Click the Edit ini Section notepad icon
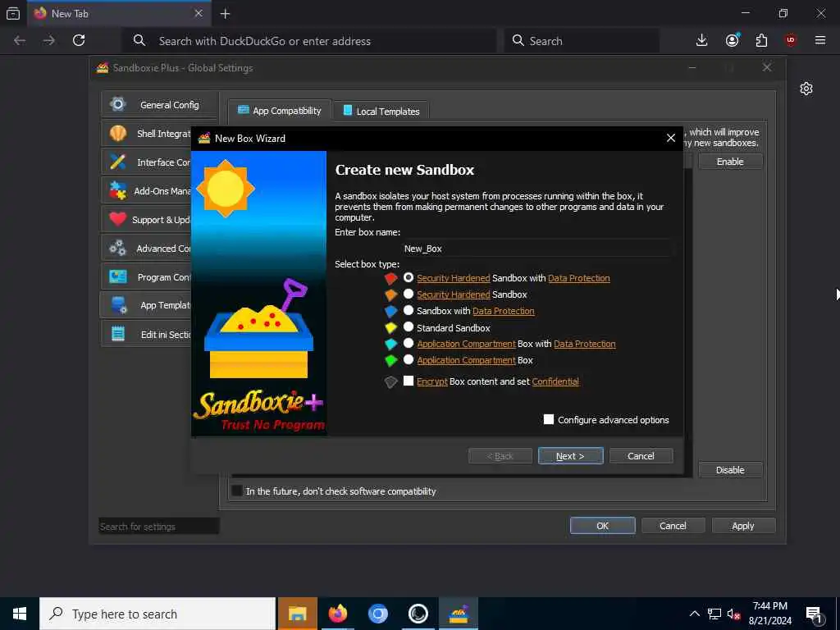The height and width of the screenshot is (630, 840). click(x=118, y=334)
